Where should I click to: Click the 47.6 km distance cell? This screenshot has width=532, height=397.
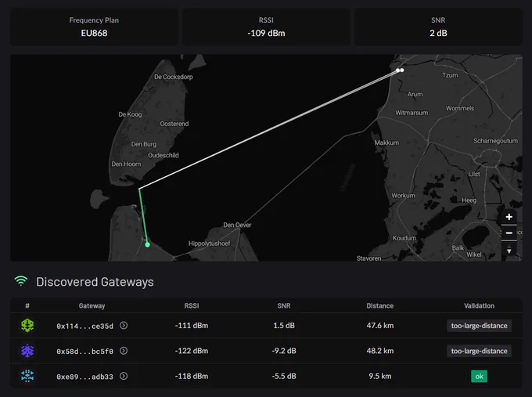point(380,325)
